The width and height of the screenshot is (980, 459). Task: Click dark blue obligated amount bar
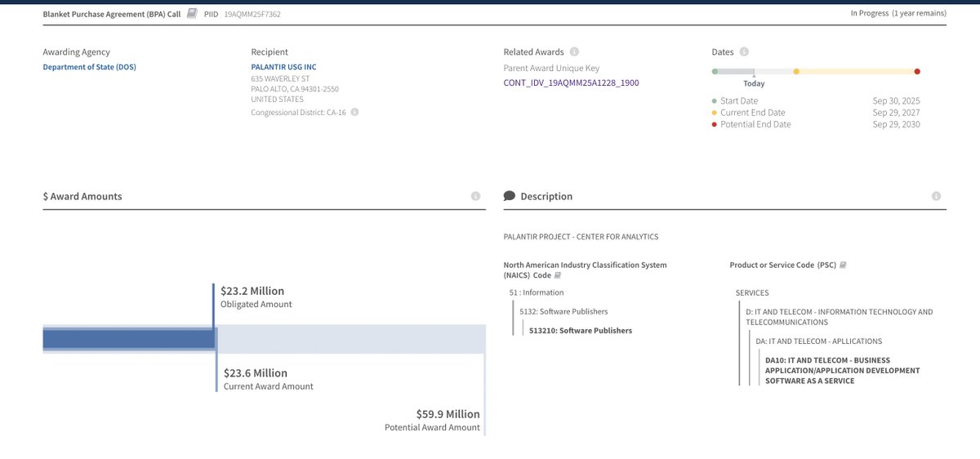[128, 339]
